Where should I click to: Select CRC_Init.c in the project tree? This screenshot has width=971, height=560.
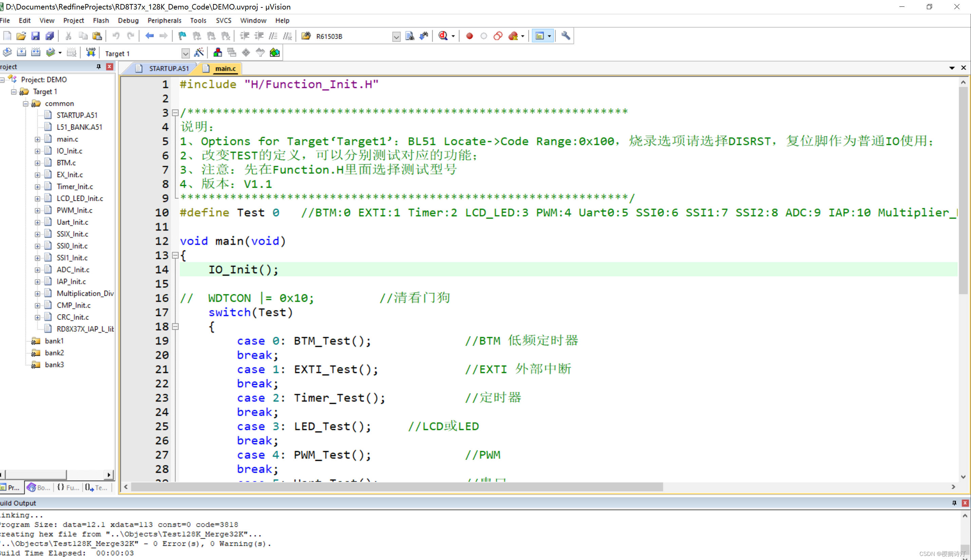pyautogui.click(x=73, y=317)
